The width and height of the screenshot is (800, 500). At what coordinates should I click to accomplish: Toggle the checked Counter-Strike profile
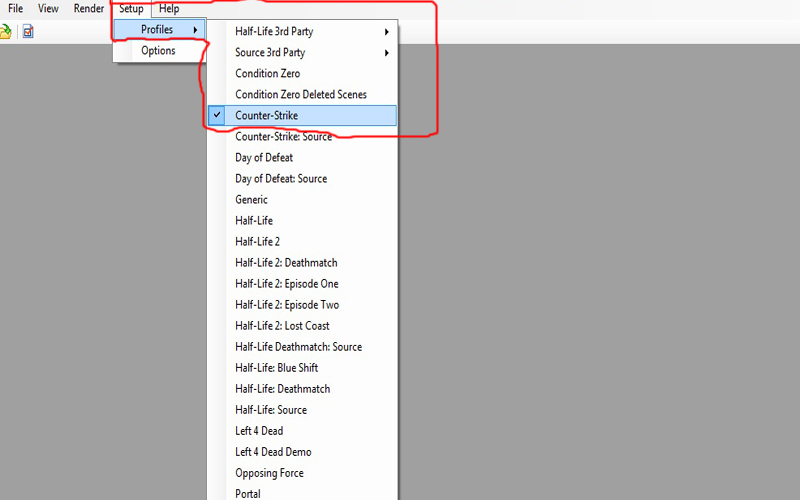tap(302, 115)
